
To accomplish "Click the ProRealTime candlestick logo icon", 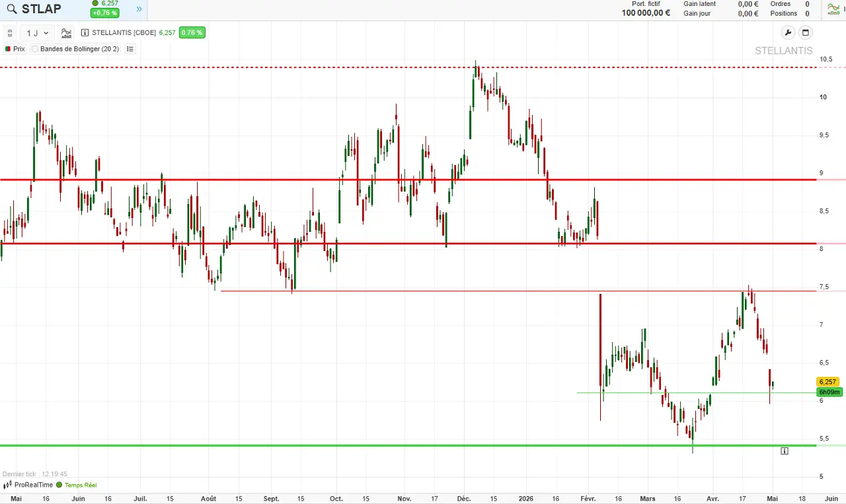I will coord(7,485).
